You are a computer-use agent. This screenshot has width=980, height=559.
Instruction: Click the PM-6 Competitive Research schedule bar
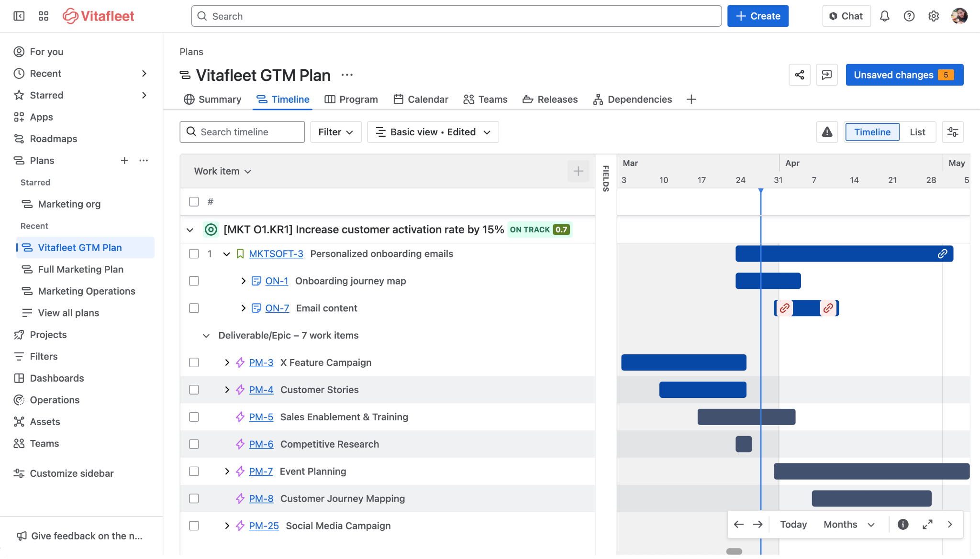(743, 445)
